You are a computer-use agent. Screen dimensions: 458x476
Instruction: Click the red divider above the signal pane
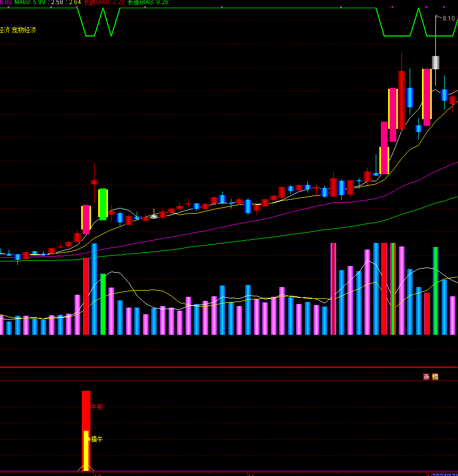tap(229, 367)
